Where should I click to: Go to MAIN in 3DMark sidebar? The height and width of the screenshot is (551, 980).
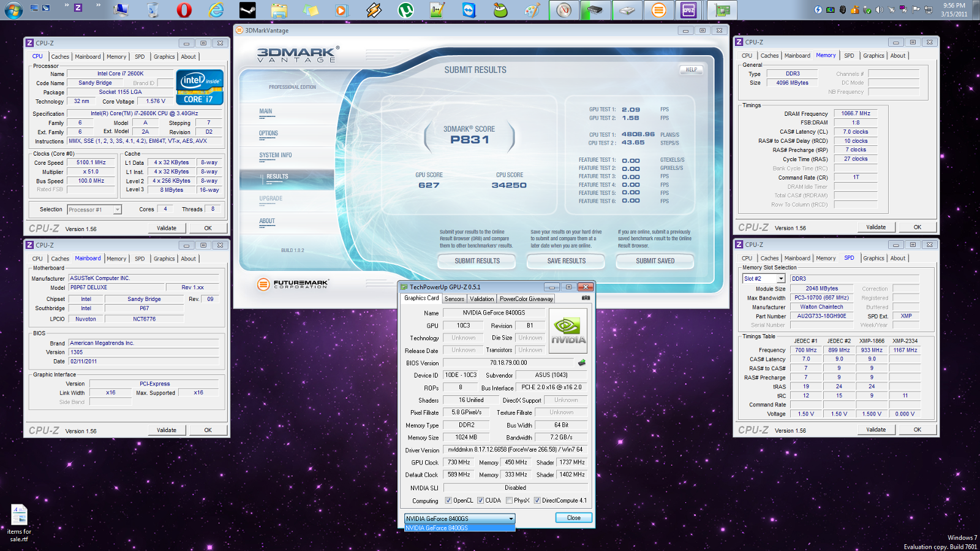click(265, 112)
